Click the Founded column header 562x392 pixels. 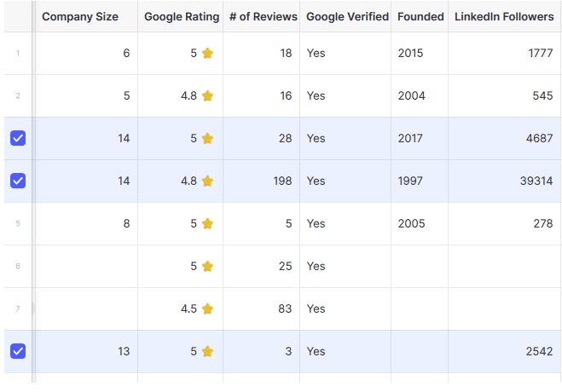420,16
